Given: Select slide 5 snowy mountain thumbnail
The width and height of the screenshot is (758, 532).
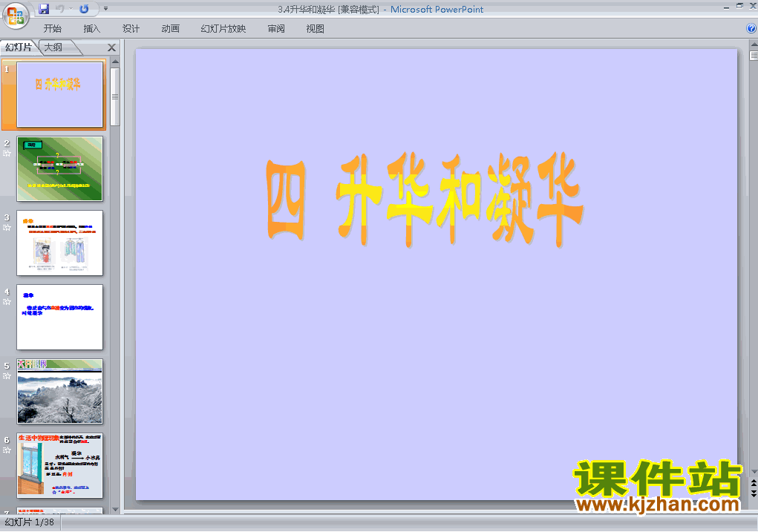Looking at the screenshot, I should (60, 391).
